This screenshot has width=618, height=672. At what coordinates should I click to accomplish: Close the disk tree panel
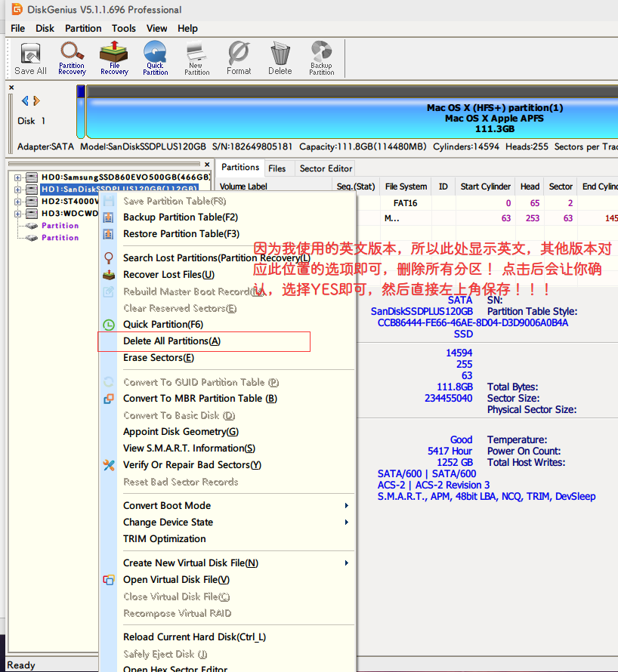point(207,164)
